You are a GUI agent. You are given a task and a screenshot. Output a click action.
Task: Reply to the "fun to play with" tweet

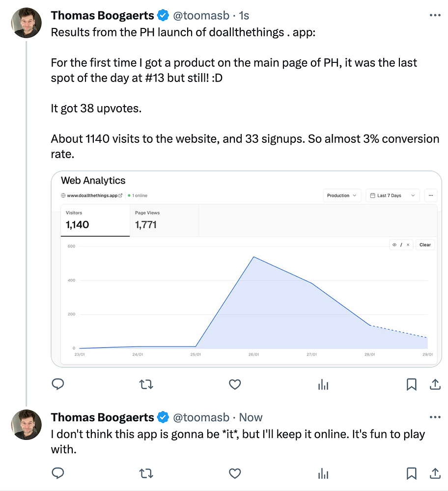58,473
